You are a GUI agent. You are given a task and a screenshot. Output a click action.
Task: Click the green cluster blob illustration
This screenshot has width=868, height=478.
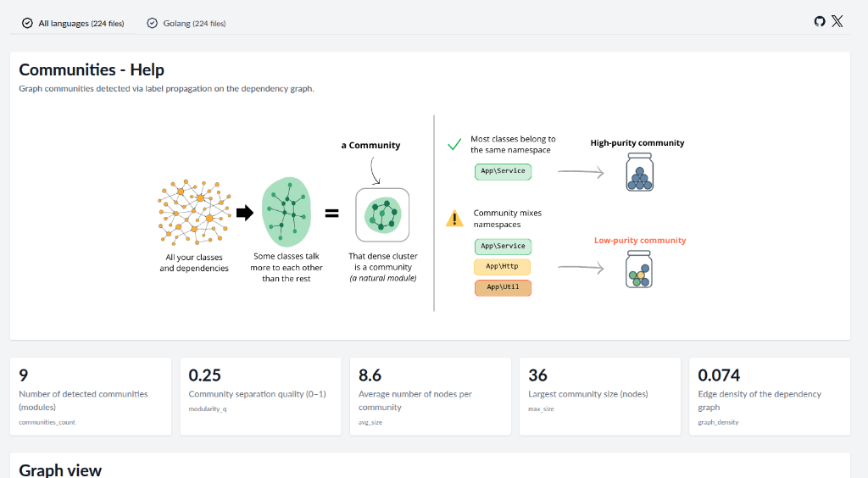tap(286, 213)
